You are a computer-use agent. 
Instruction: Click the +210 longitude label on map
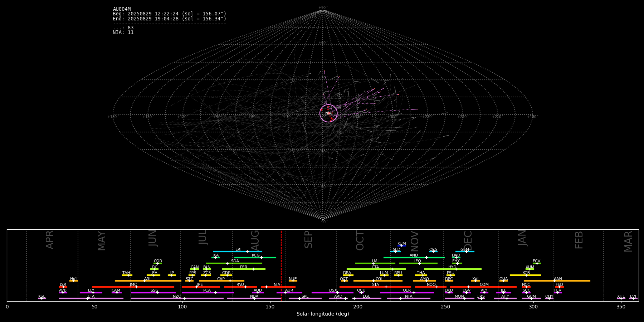pyautogui.click(x=497, y=117)
